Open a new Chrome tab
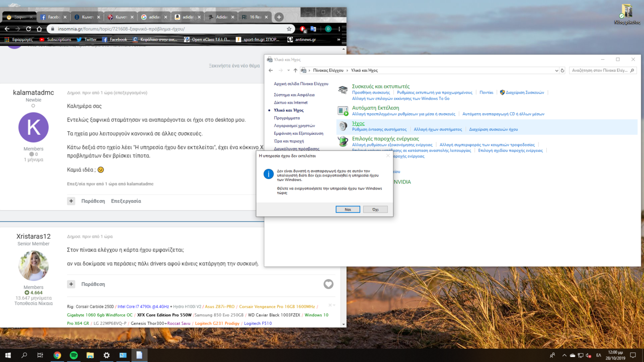Screen dimensions: 644x362 click(279, 17)
